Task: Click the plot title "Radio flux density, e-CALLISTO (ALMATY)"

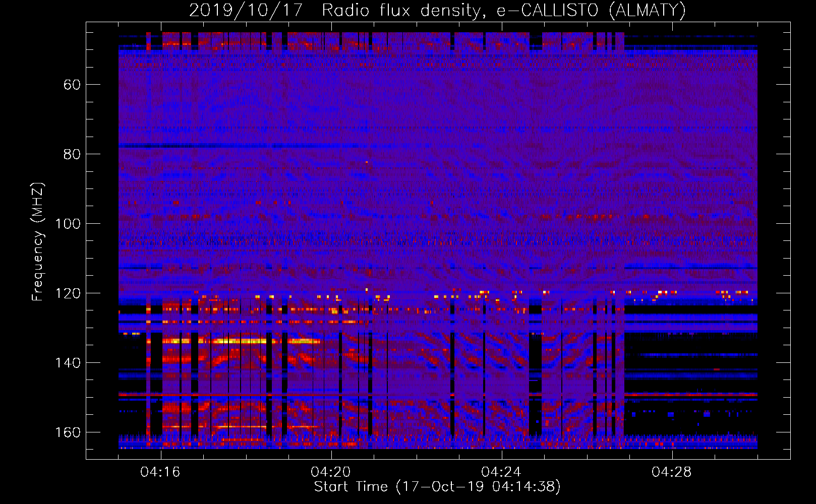Action: point(504,10)
